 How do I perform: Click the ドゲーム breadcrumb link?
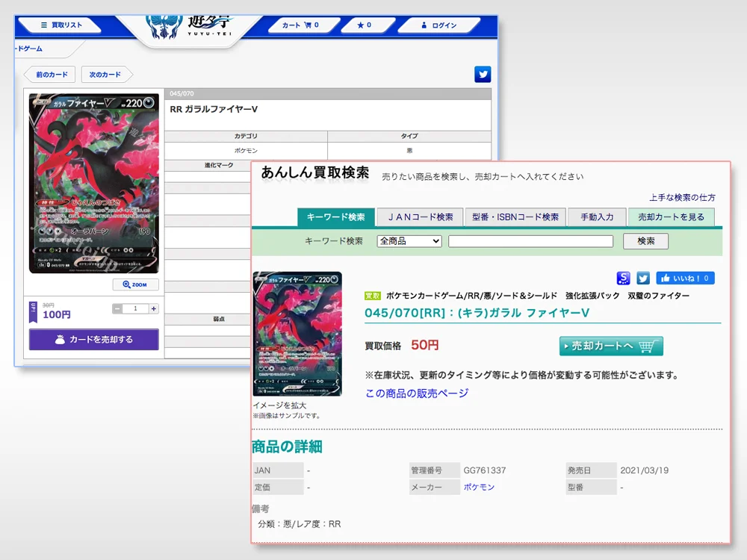(30, 48)
